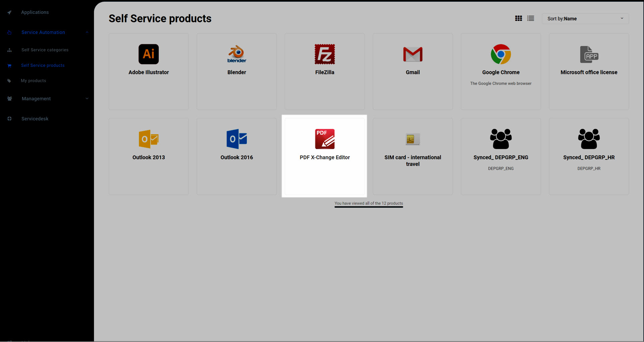Collapse the Service Automation chevron

click(87, 33)
